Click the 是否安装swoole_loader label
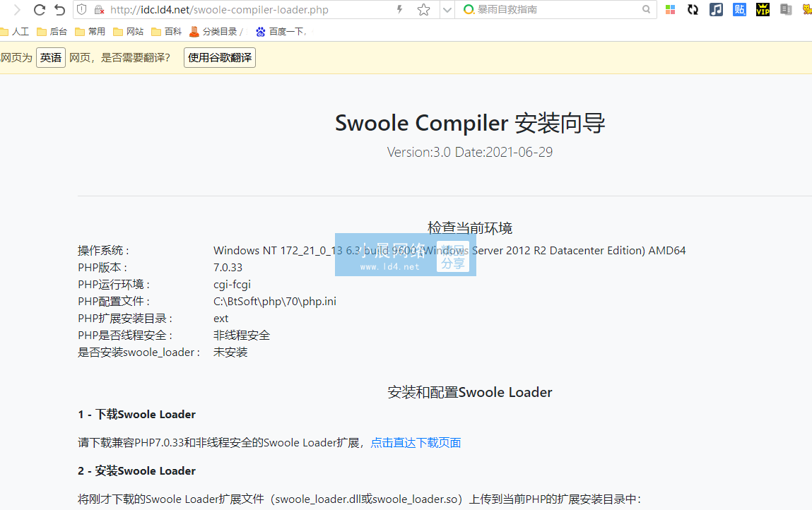The width and height of the screenshot is (812, 510). point(139,352)
